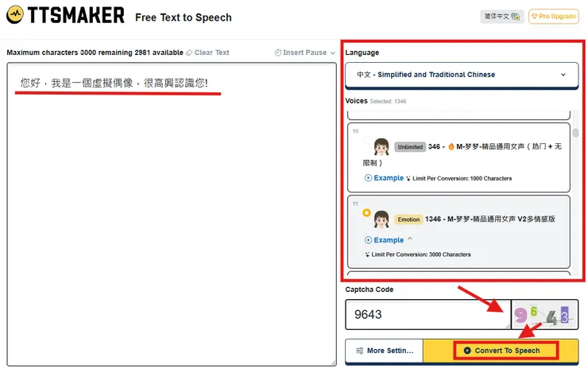Refresh the captcha image
This screenshot has width=588, height=369.
pos(545,315)
